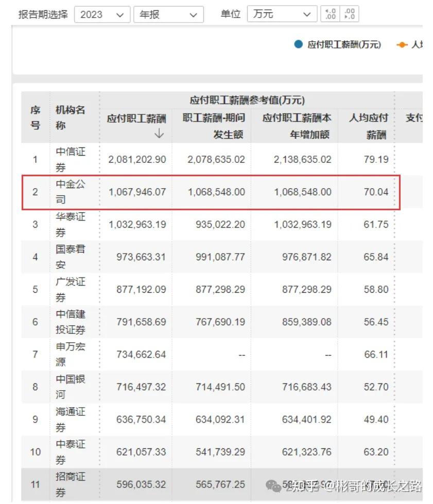Click the value 734,662.64

141,354
